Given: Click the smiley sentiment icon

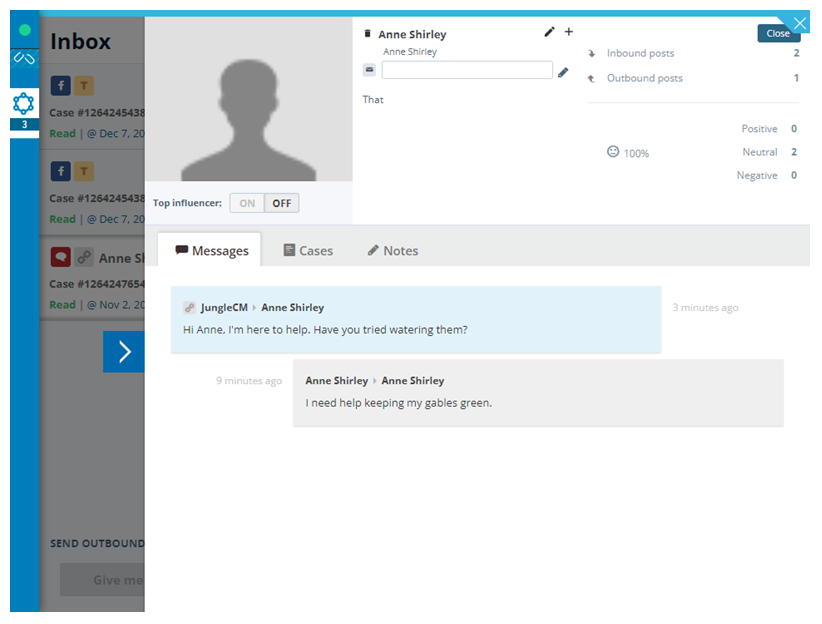Looking at the screenshot, I should 613,152.
